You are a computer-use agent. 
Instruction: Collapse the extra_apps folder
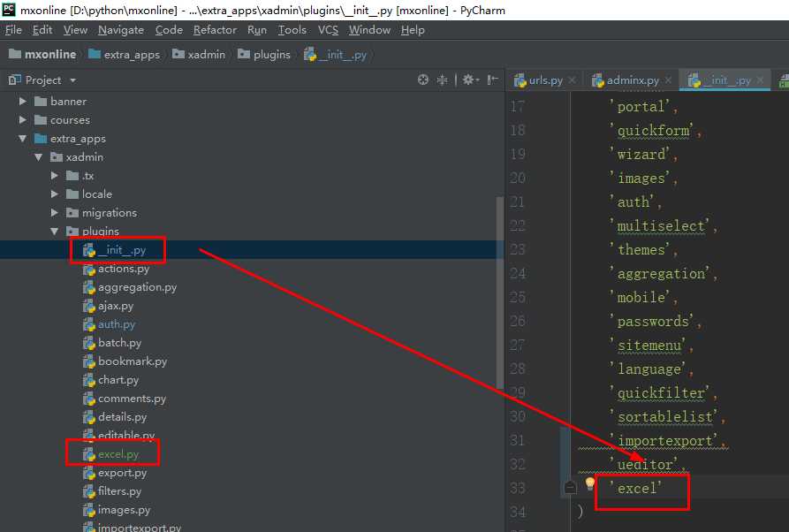tap(23, 139)
